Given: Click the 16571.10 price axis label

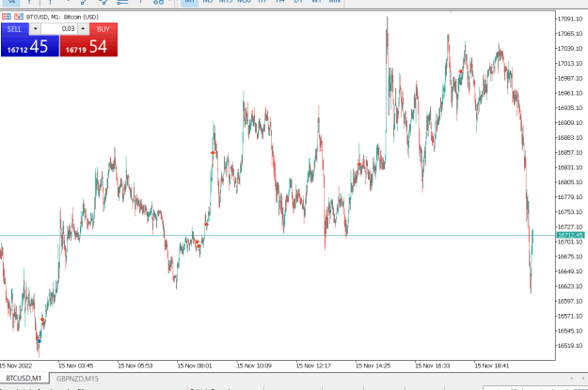Looking at the screenshot, I should 570,316.
